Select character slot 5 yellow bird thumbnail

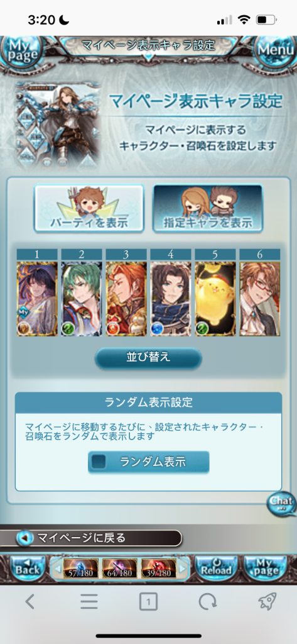click(215, 299)
